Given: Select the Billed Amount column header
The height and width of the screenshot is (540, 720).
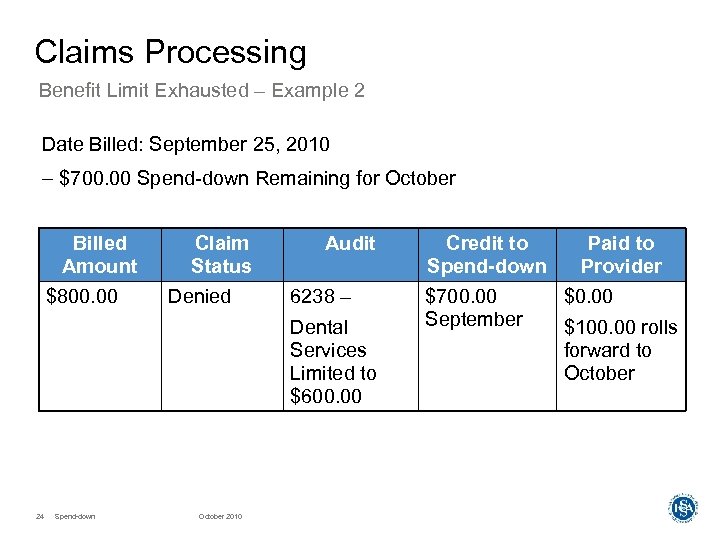Looking at the screenshot, I should 100,255.
